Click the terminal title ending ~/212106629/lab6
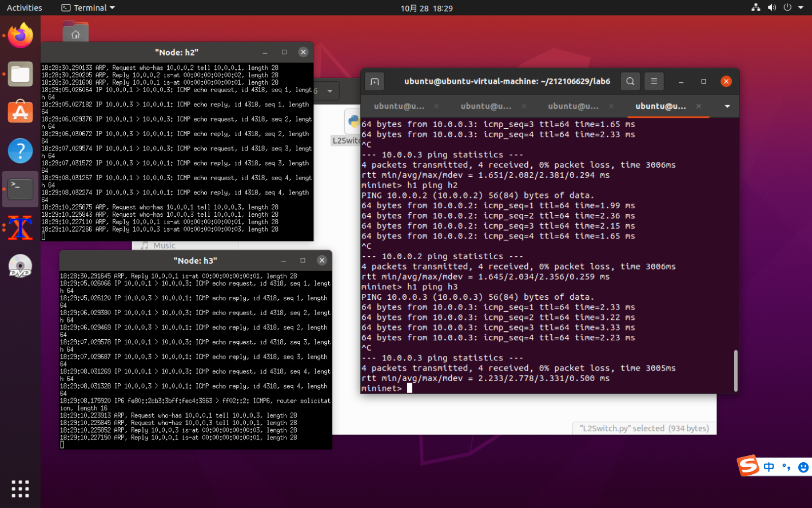The width and height of the screenshot is (812, 508). coord(507,81)
